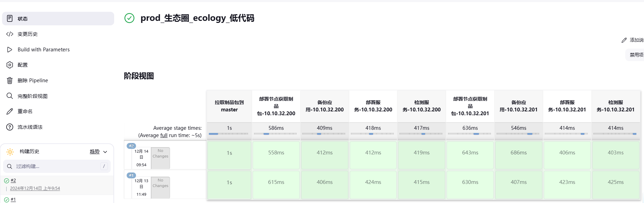Click the No Changes box for build #1

click(x=160, y=188)
